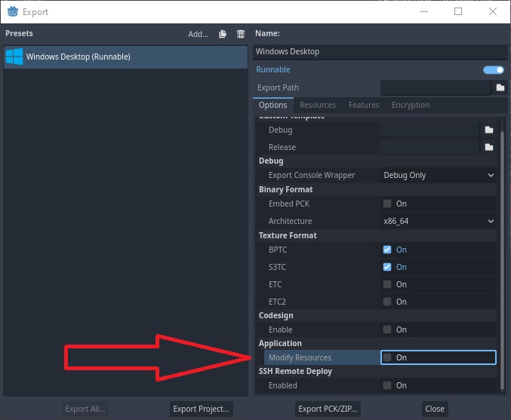Click the Godot icon in the title bar
The width and height of the screenshot is (511, 420).
point(13,12)
